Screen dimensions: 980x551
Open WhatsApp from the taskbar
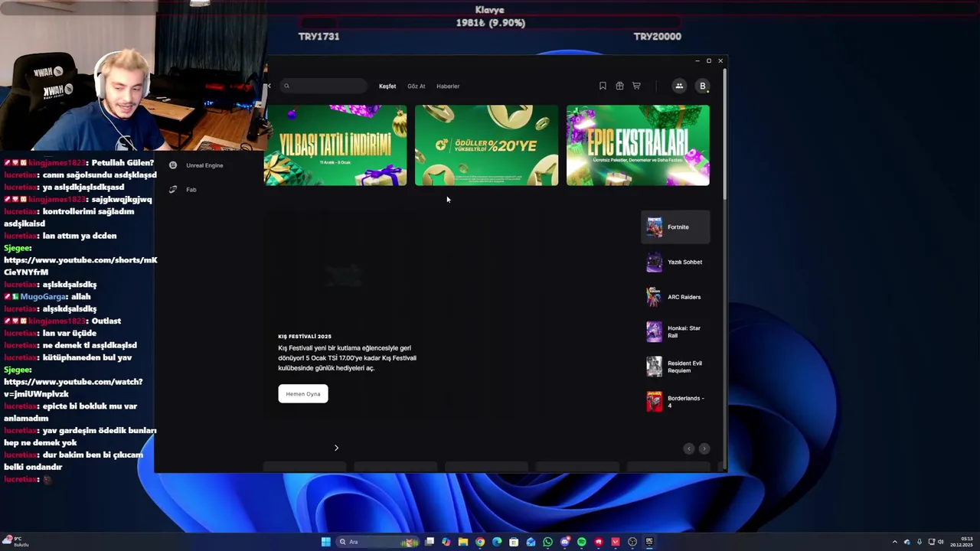coord(547,542)
